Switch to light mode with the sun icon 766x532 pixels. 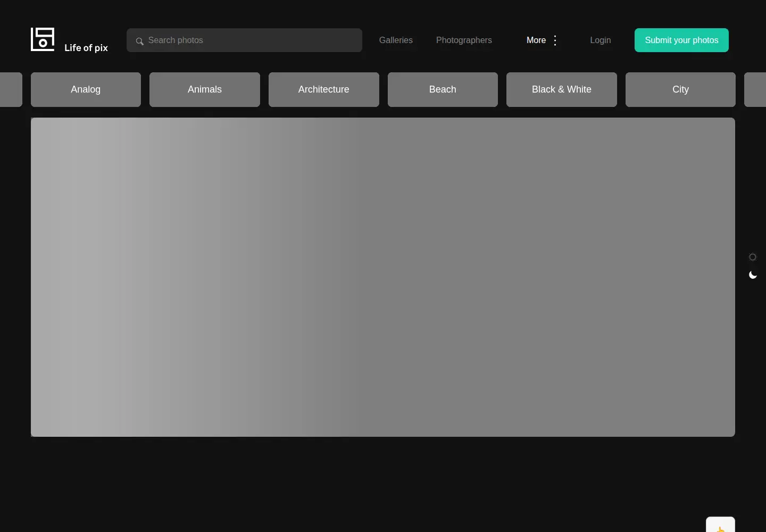pyautogui.click(x=753, y=257)
